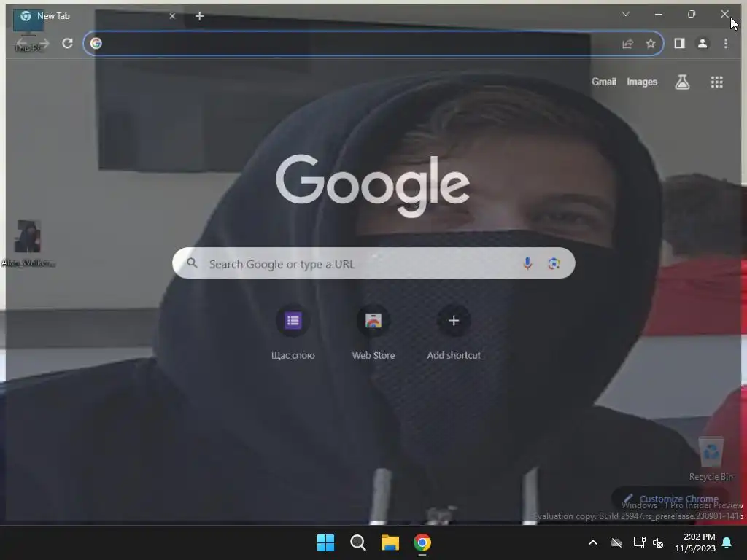Click the muted volume tray icon
This screenshot has width=747, height=560.
coord(658,542)
